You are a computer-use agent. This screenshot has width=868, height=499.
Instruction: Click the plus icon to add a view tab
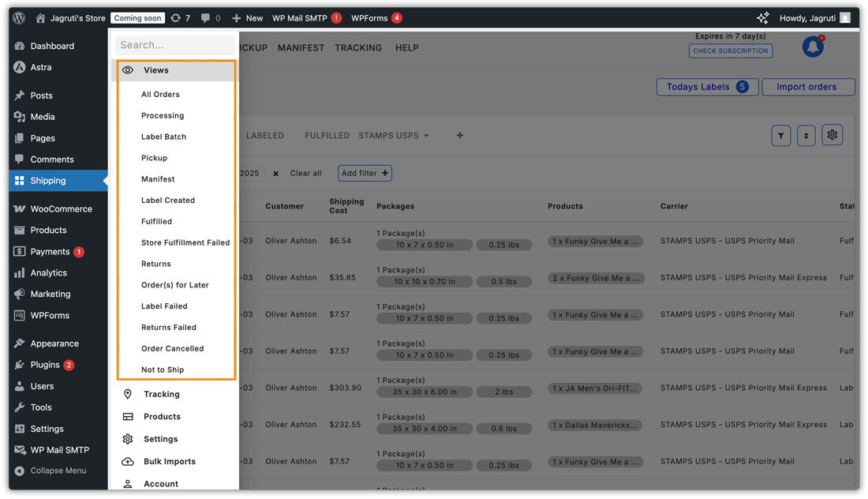(459, 135)
